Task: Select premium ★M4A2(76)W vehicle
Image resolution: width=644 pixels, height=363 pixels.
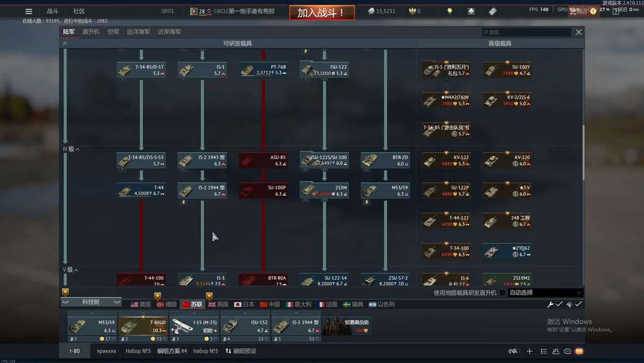Action: pyautogui.click(x=447, y=100)
